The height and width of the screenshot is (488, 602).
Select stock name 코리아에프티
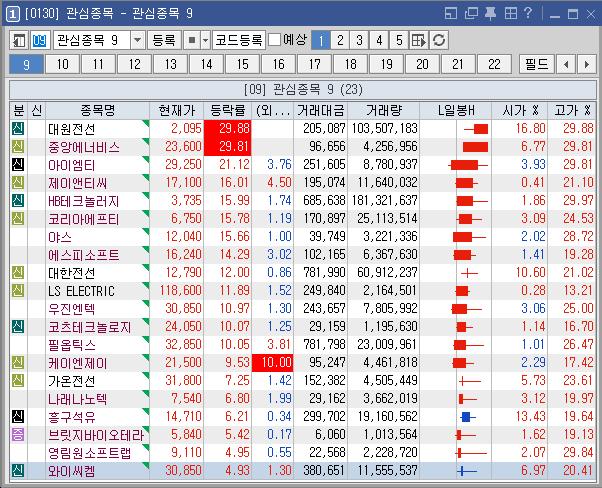pos(83,219)
